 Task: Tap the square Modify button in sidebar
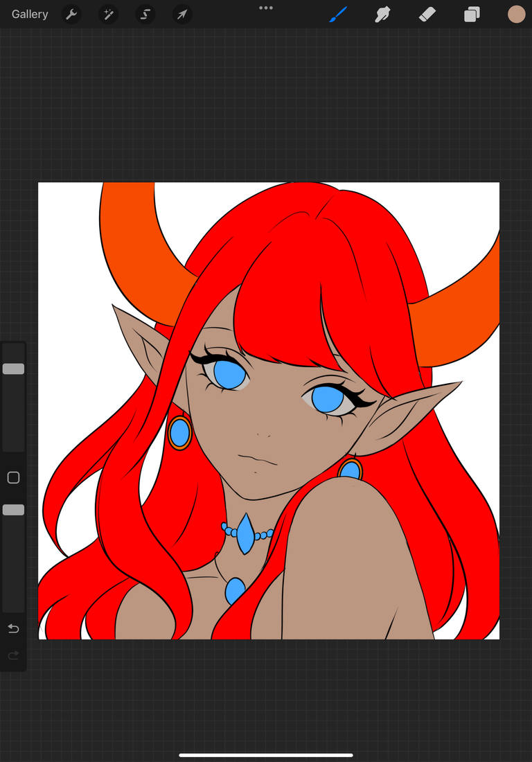(x=14, y=478)
